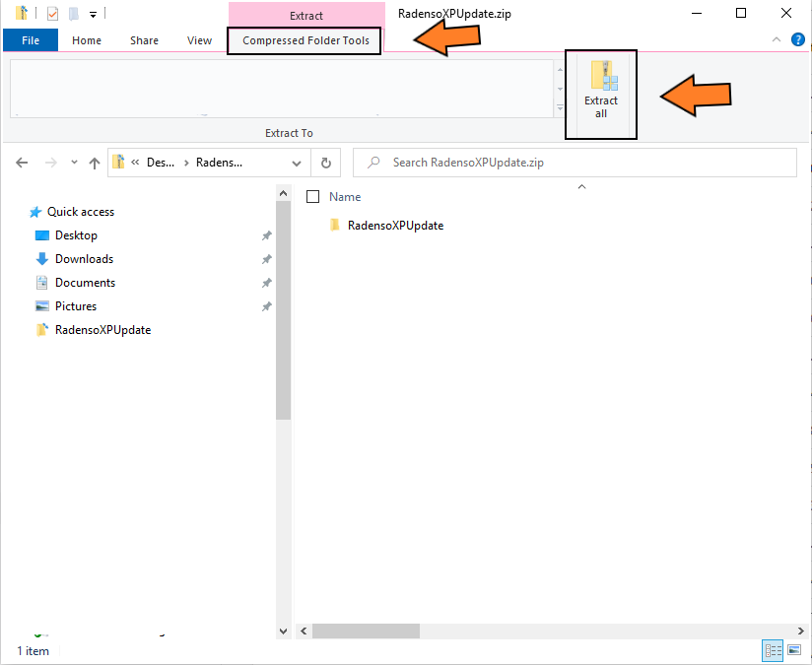Click the RadensoXPUpdate folder icon in list
This screenshot has height=665, width=812.
coord(334,225)
